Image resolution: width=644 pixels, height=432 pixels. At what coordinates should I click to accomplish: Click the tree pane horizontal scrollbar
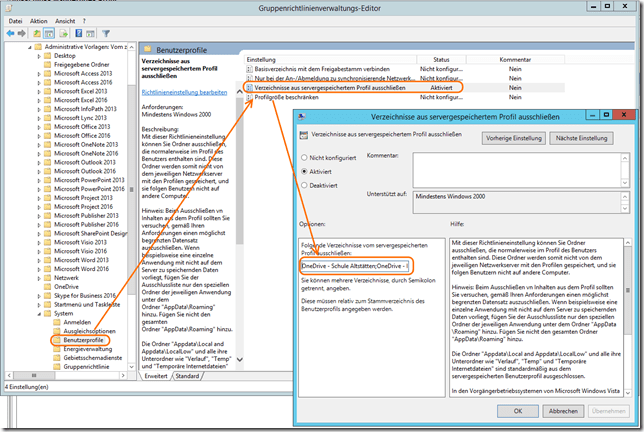70,376
